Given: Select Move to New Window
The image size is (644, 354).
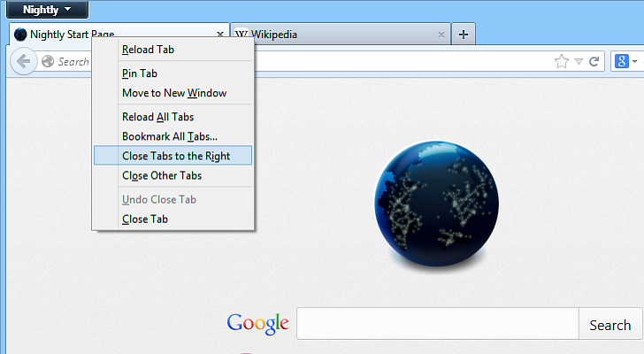Looking at the screenshot, I should tap(172, 93).
